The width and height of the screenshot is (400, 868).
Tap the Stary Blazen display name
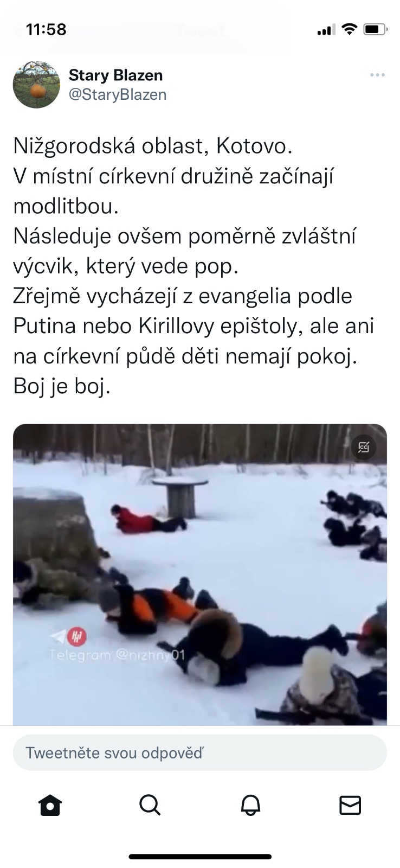tap(115, 75)
